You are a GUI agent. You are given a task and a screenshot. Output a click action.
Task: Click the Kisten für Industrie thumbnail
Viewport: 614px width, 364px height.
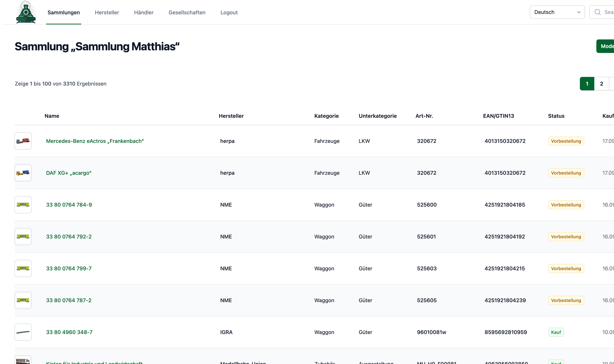[x=23, y=360]
